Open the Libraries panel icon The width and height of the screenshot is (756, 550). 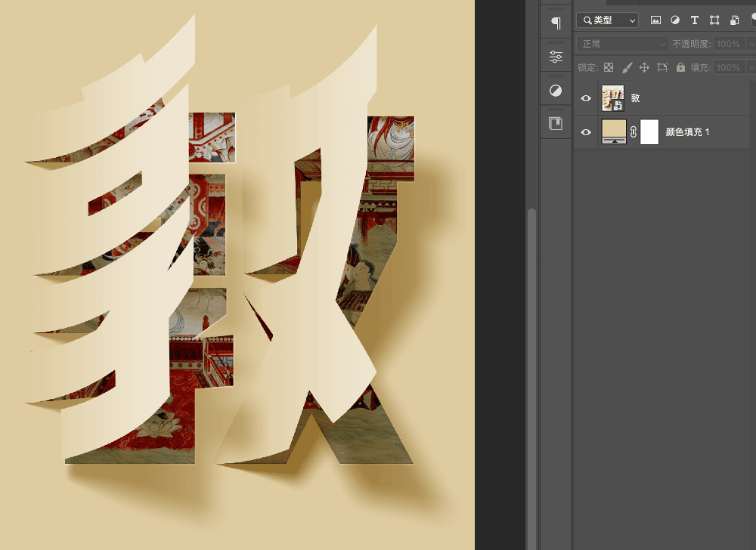(556, 124)
